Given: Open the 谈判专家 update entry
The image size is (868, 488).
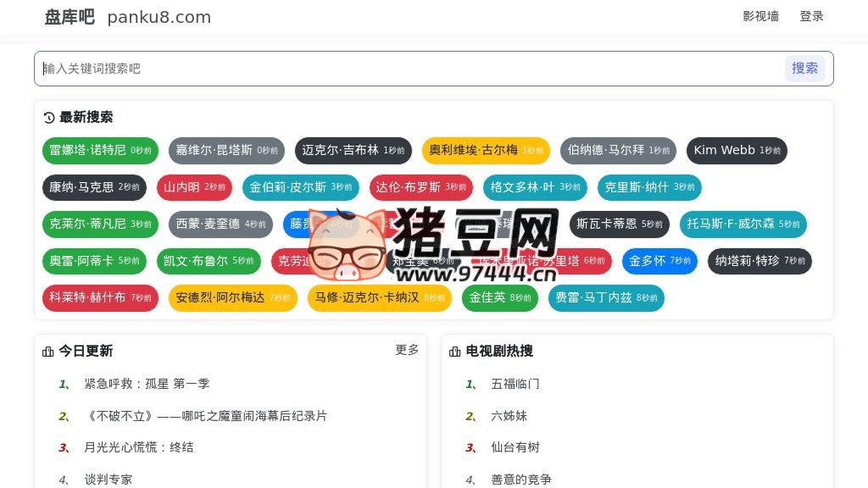Looking at the screenshot, I should (108, 479).
